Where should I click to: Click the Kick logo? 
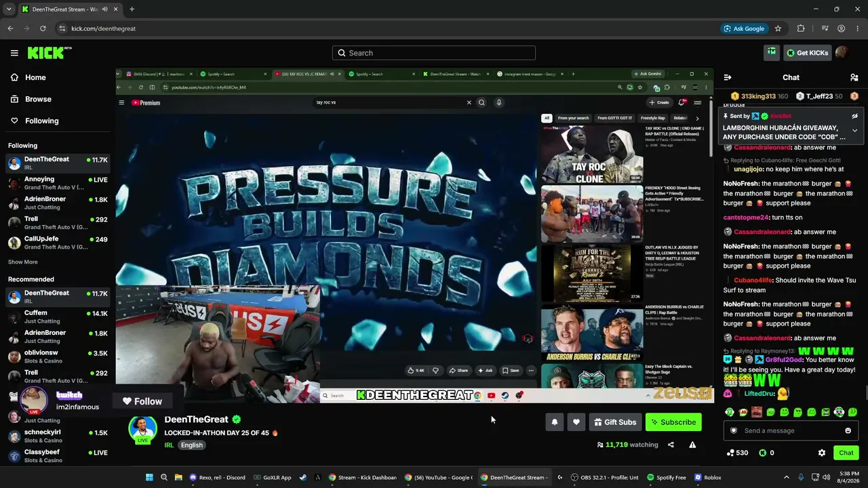(x=50, y=53)
